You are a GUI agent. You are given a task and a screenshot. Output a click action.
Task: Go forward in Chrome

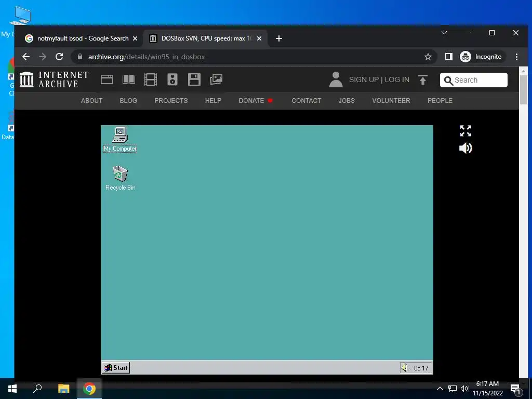click(43, 57)
